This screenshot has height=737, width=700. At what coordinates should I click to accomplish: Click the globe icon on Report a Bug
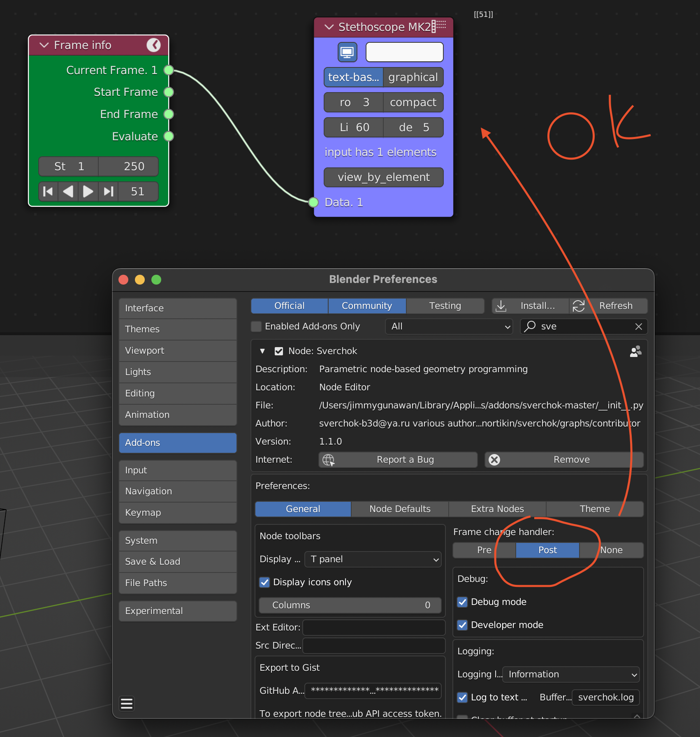point(328,460)
